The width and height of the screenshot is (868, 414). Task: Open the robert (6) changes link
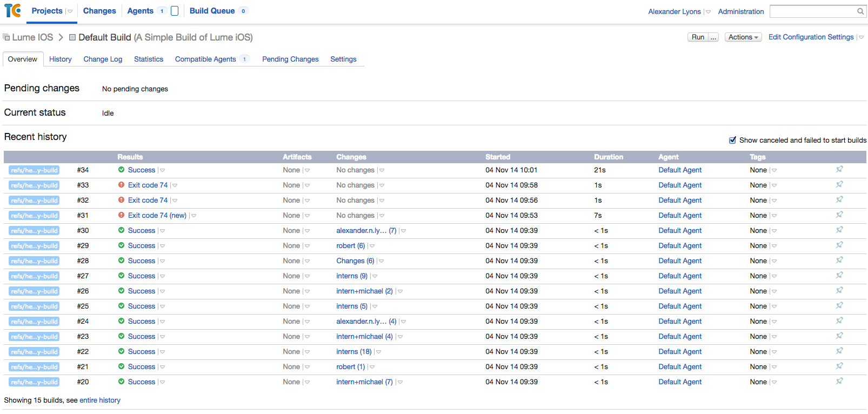[x=350, y=246]
